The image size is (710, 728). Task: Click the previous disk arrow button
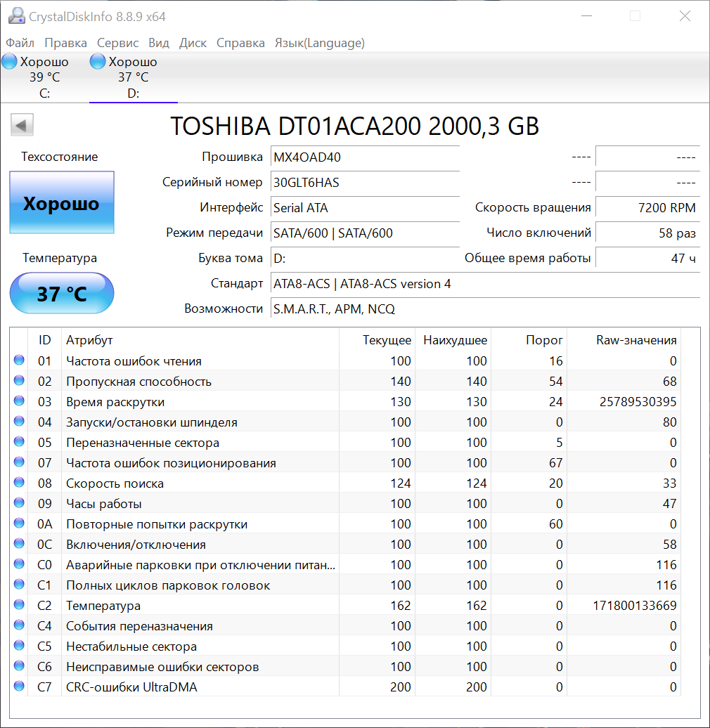(x=22, y=126)
